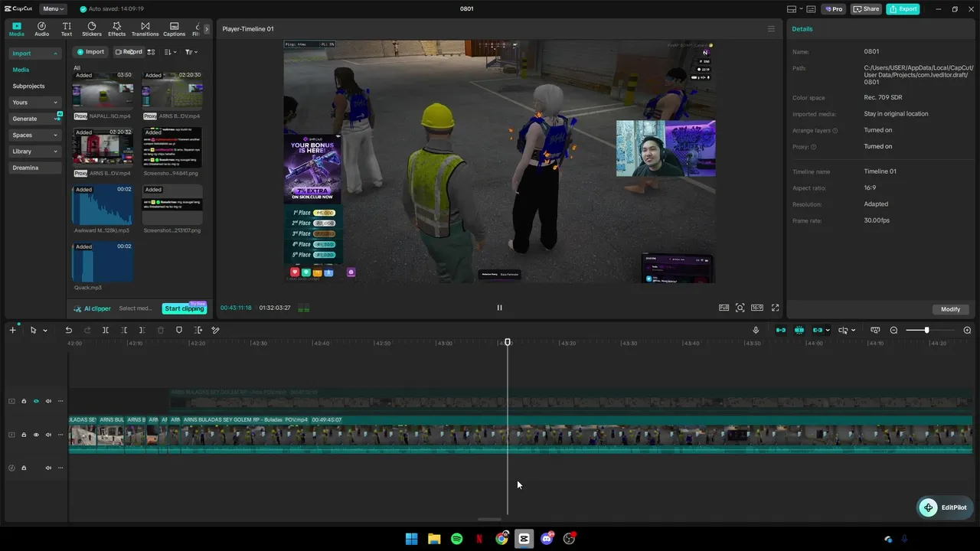Click the Proxy help info icon
980x551 pixels.
(x=813, y=147)
